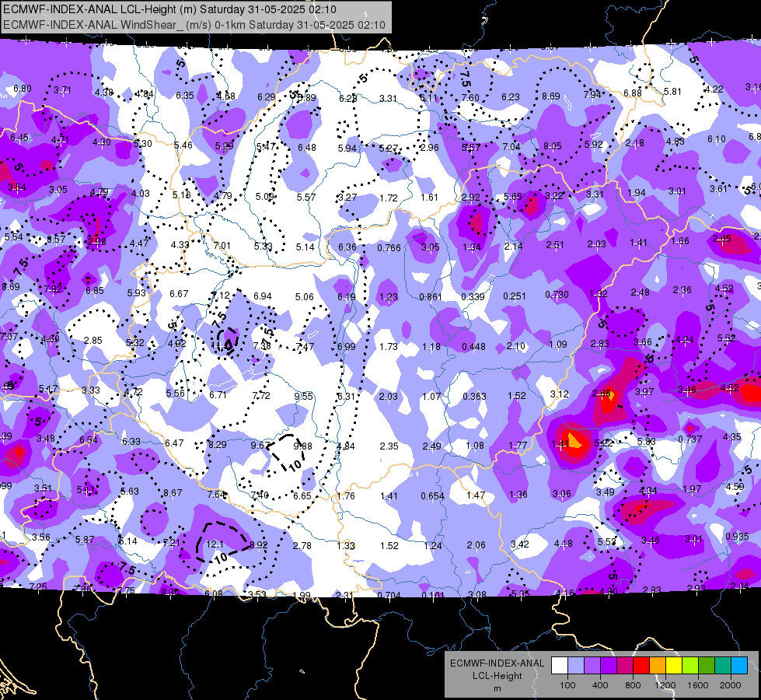Click the map value '3.12'
This screenshot has height=700, width=761.
(559, 394)
